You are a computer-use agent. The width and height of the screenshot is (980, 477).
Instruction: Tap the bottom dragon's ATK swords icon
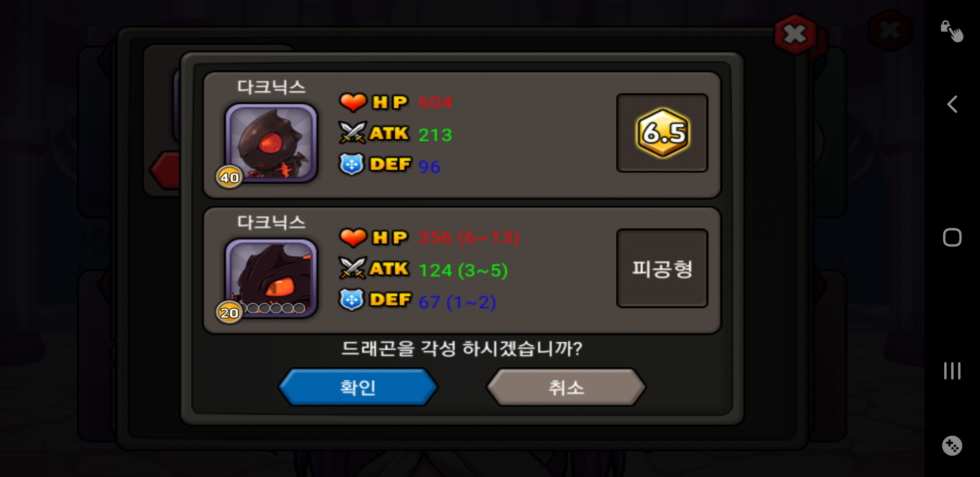353,268
